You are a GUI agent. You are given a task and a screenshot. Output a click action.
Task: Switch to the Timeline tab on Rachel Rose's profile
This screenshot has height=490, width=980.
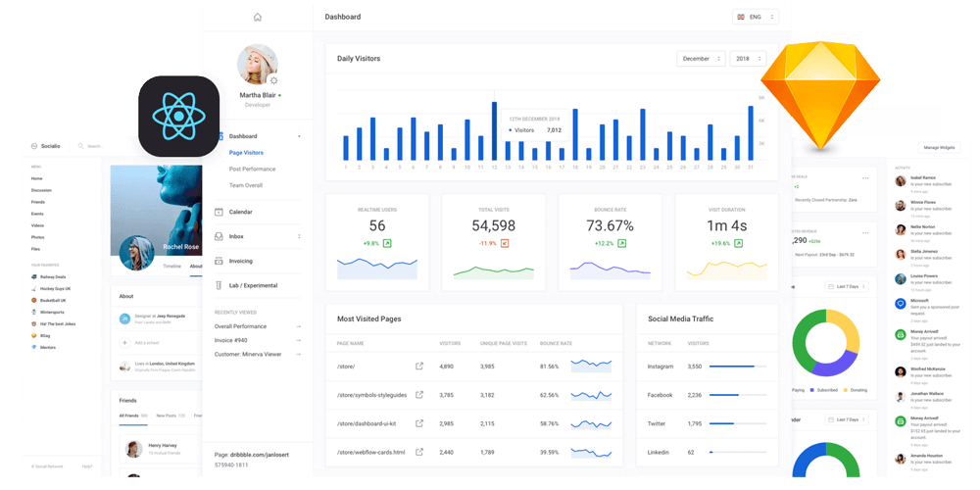click(171, 267)
